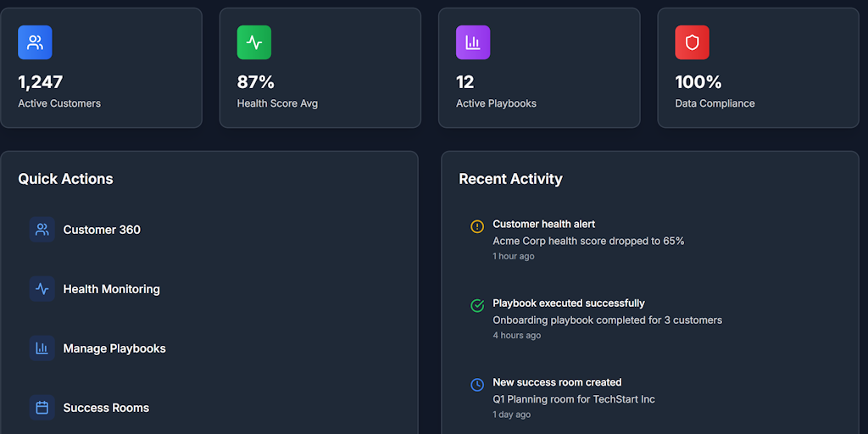The image size is (868, 434).
Task: Click the blue Active Customers users icon
Action: point(35,42)
